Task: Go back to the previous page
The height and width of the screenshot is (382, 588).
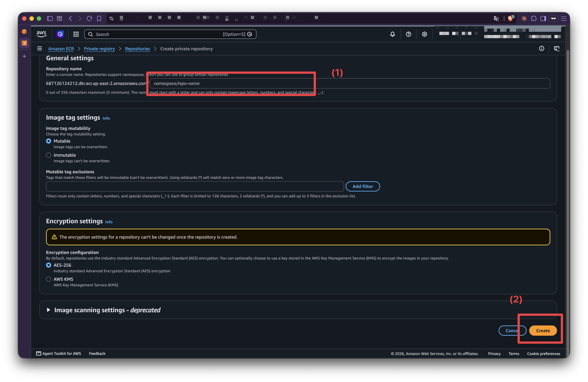Action: [70, 19]
